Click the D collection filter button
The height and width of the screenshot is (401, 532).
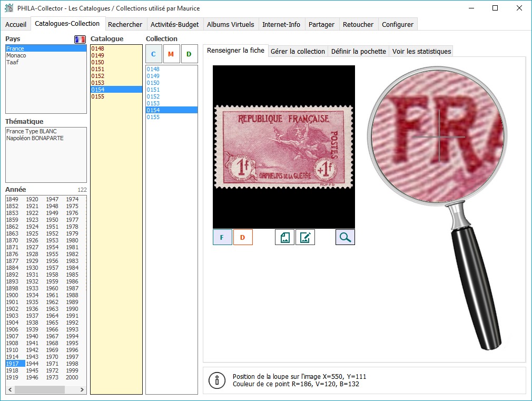click(x=189, y=54)
